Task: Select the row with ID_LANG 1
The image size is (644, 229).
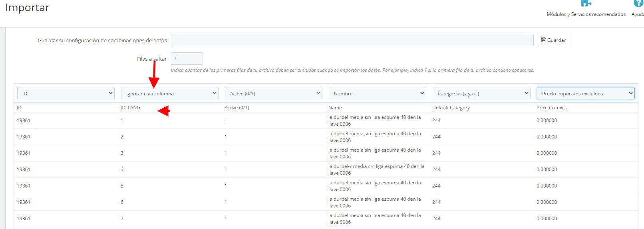Action: tap(326, 120)
